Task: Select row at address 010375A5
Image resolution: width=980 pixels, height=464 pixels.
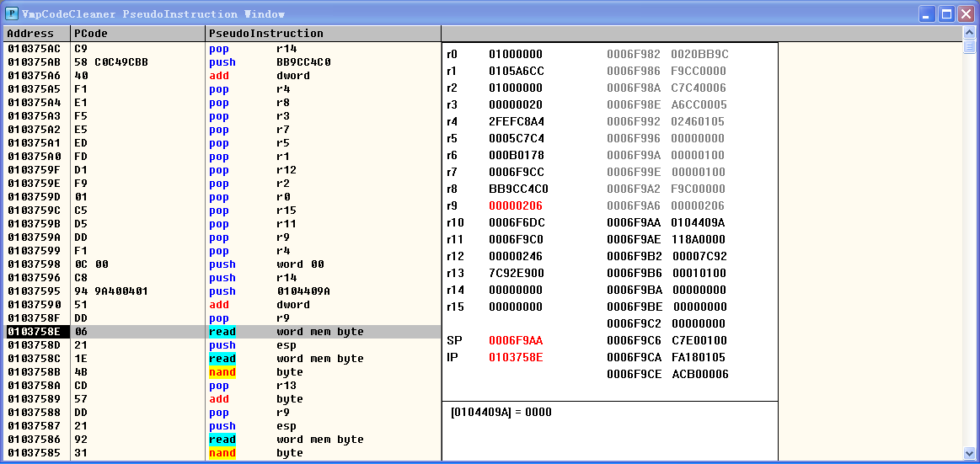Action: (222, 88)
